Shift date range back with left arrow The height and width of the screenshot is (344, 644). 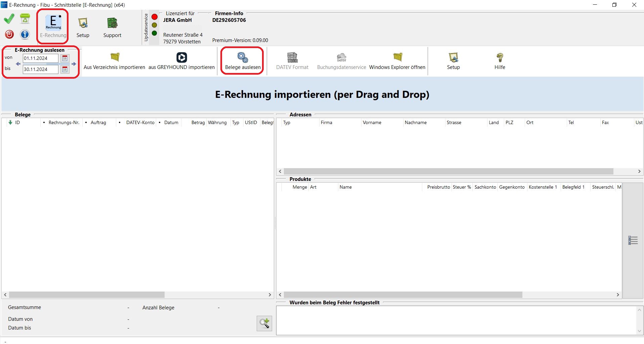click(x=18, y=64)
